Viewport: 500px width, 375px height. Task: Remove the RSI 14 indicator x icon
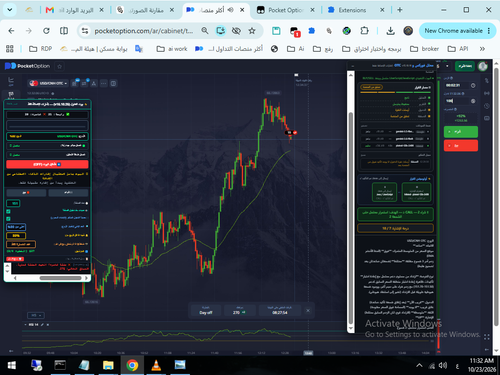(48, 325)
